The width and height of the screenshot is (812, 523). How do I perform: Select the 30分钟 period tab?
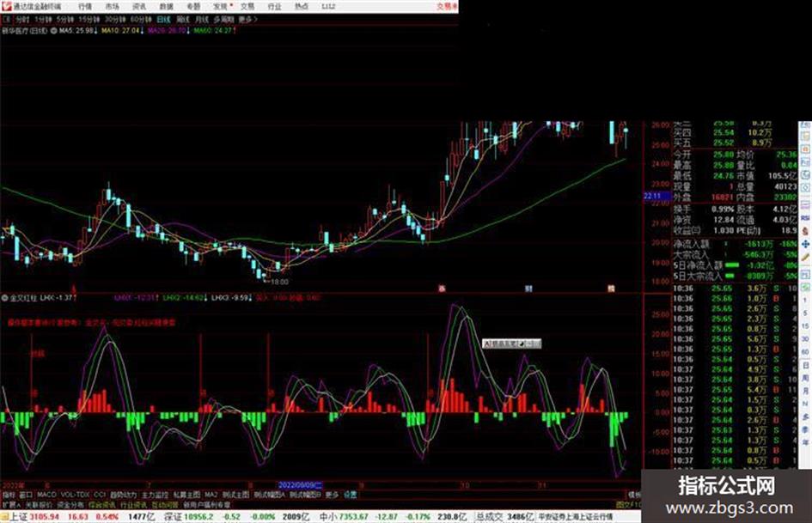(x=115, y=19)
